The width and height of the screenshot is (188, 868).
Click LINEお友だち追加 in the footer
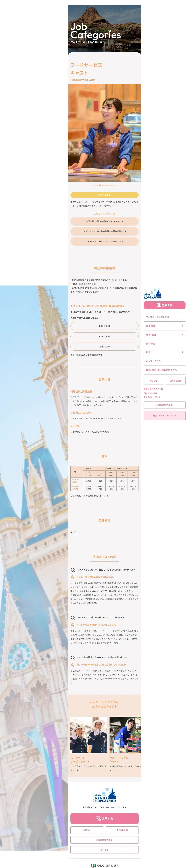click(105, 840)
